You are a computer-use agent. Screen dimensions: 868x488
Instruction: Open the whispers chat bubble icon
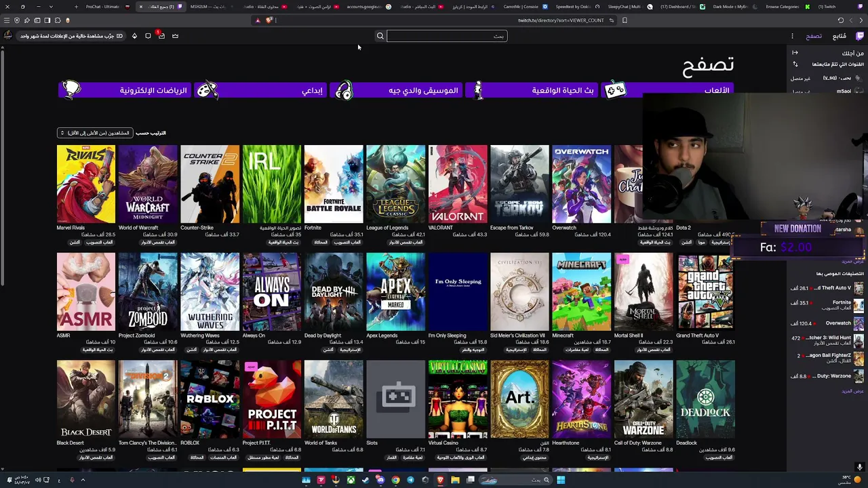point(148,36)
